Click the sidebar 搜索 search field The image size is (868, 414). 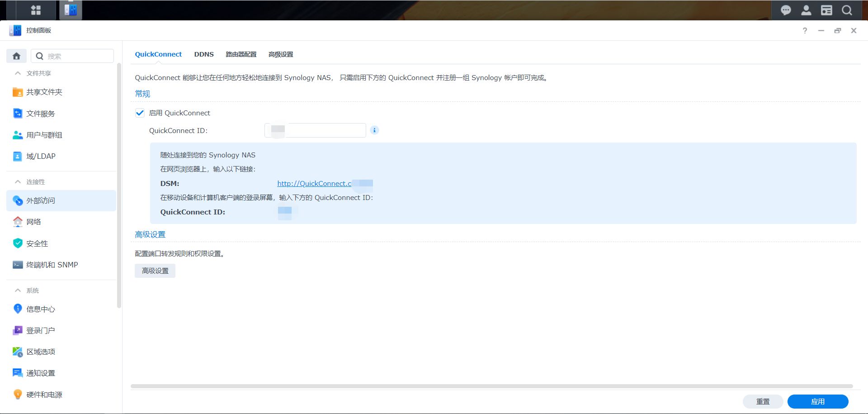pos(72,56)
